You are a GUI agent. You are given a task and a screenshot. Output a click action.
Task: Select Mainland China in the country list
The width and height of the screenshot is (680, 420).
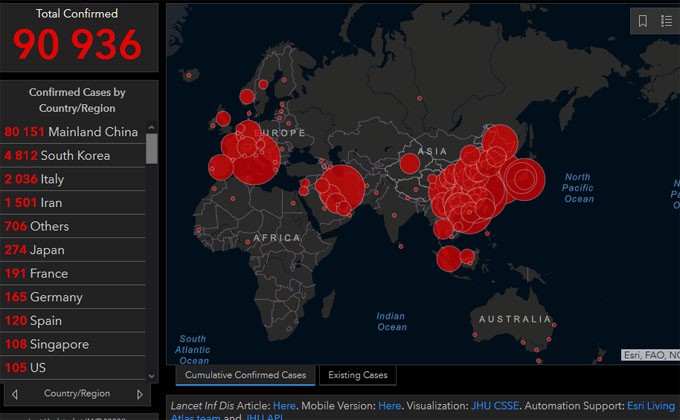(71, 132)
